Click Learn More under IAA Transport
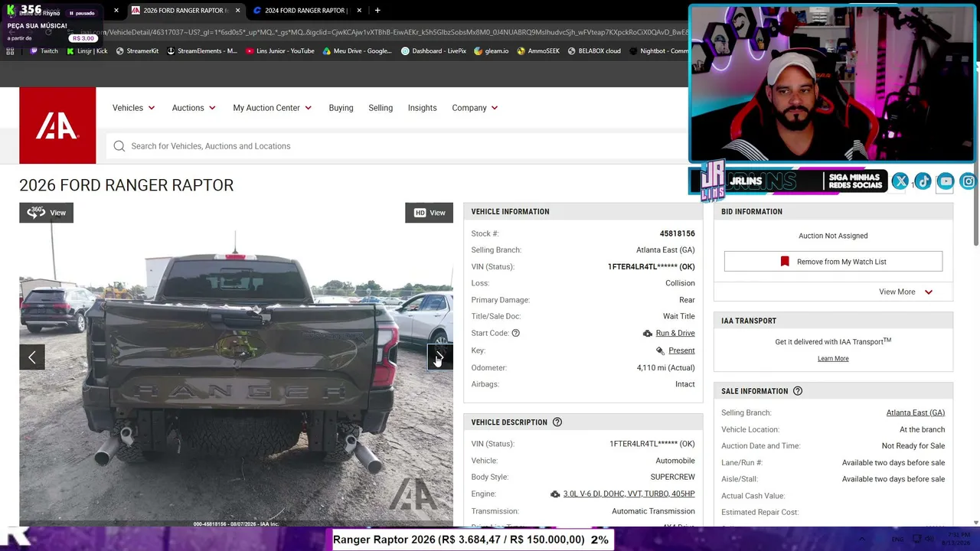980x551 pixels. [x=833, y=359]
